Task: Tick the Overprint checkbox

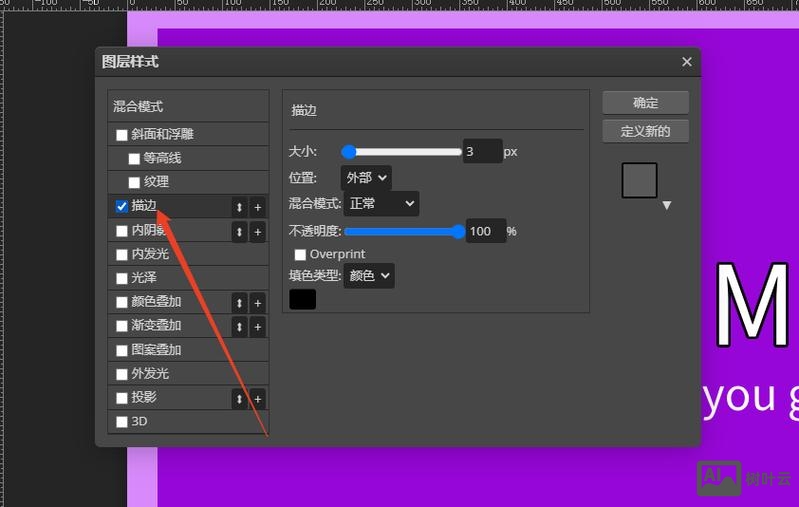Action: point(300,255)
